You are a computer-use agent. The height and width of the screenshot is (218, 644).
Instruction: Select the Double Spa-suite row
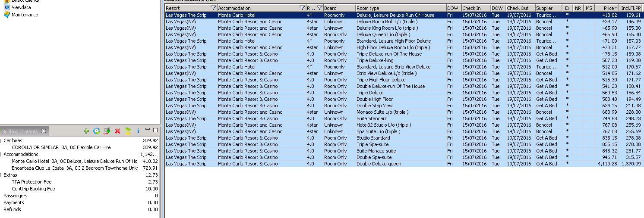[x=404, y=157]
